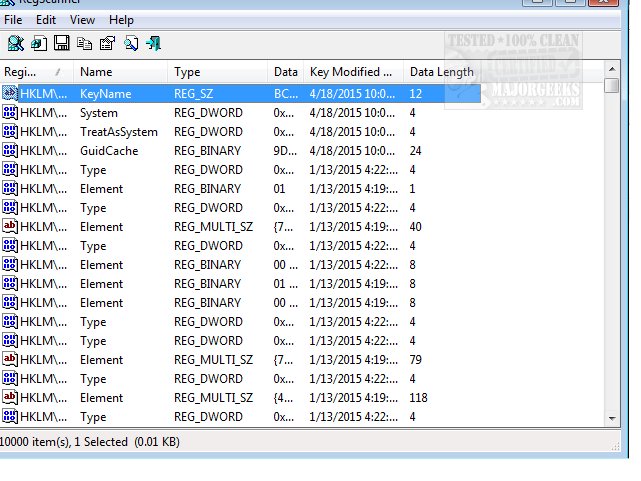
Task: Click the {4... data cell
Action: click(283, 398)
